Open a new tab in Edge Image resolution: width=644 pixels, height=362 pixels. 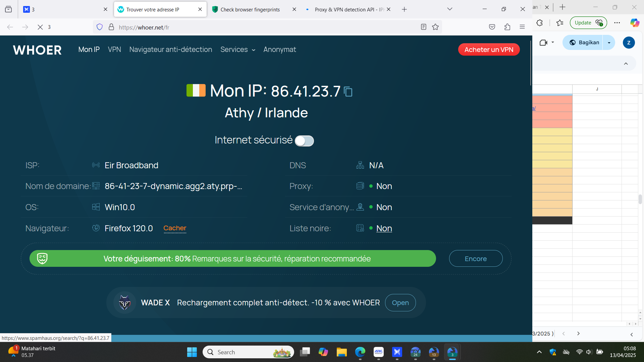click(562, 7)
